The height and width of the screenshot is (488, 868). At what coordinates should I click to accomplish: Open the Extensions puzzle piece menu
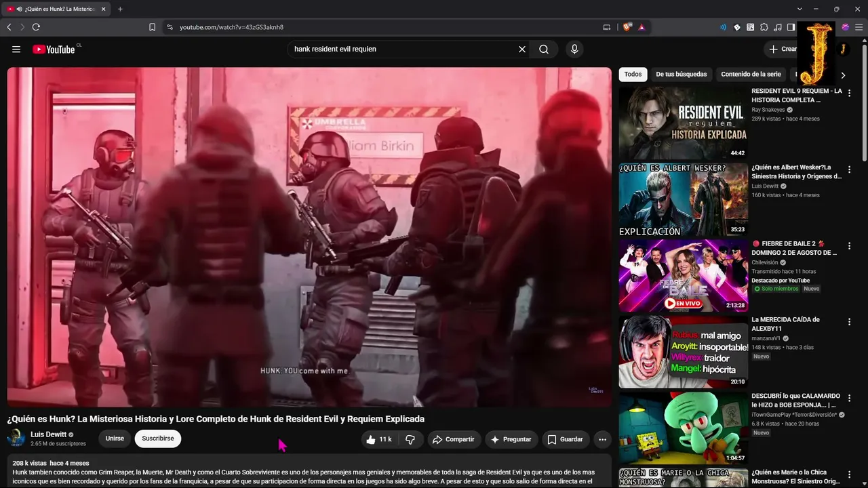pos(764,27)
